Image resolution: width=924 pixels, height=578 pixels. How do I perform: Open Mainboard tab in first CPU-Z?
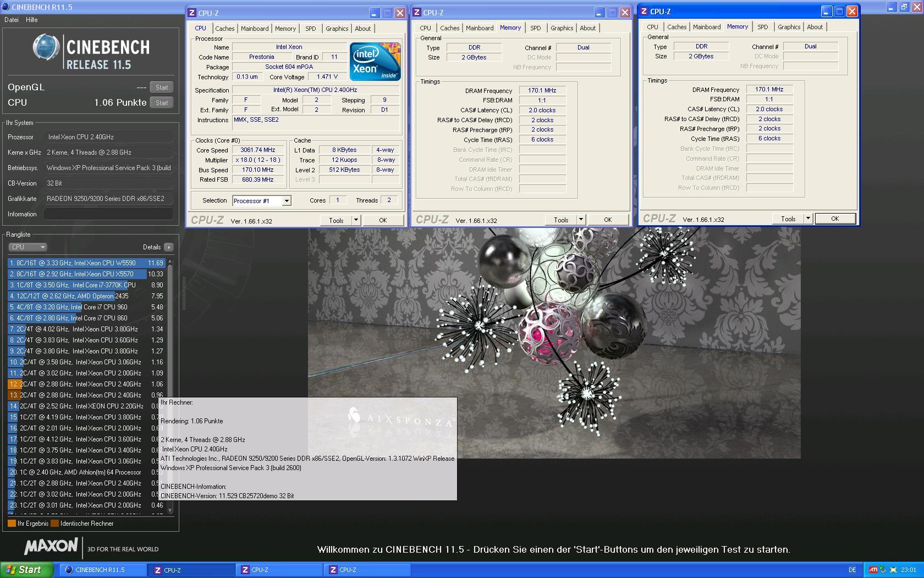coord(255,29)
